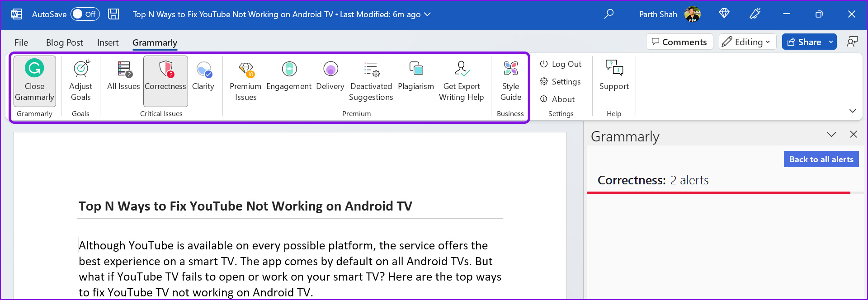This screenshot has height=300, width=868.
Task: Close the Grammarly side pane
Action: click(x=854, y=134)
